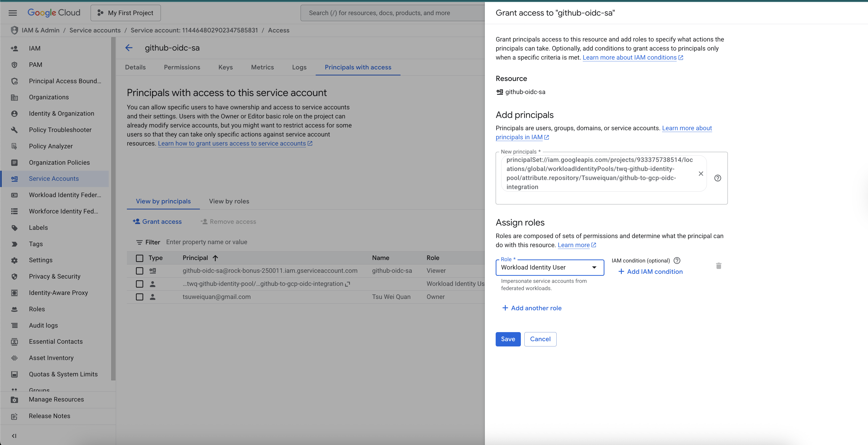Open the My First Project selector
Image resolution: width=868 pixels, height=445 pixels.
[126, 13]
